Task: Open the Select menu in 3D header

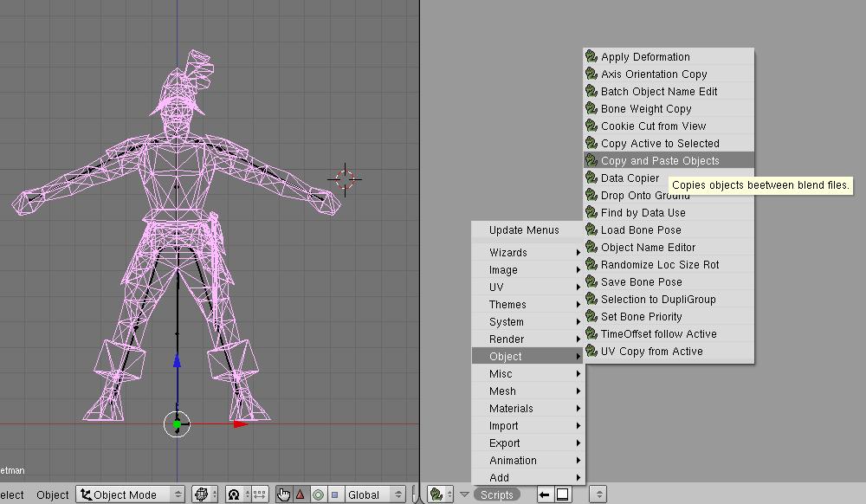Action: click(x=11, y=494)
